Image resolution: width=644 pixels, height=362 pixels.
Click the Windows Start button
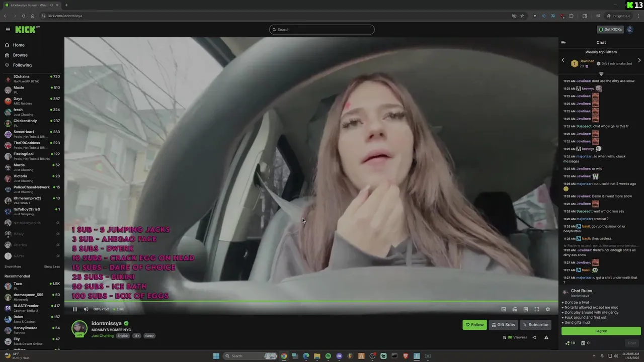(x=216, y=356)
